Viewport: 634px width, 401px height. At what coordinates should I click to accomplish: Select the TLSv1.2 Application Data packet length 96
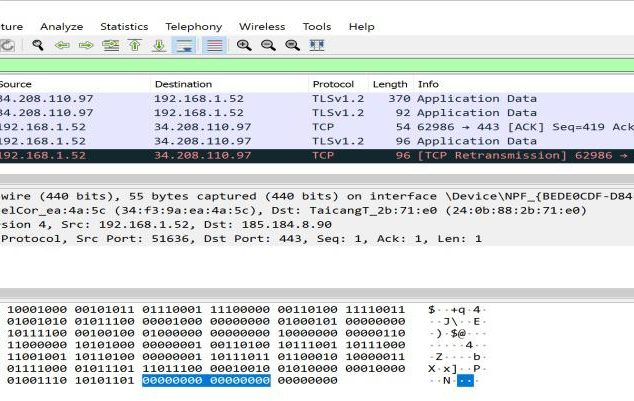[317, 141]
